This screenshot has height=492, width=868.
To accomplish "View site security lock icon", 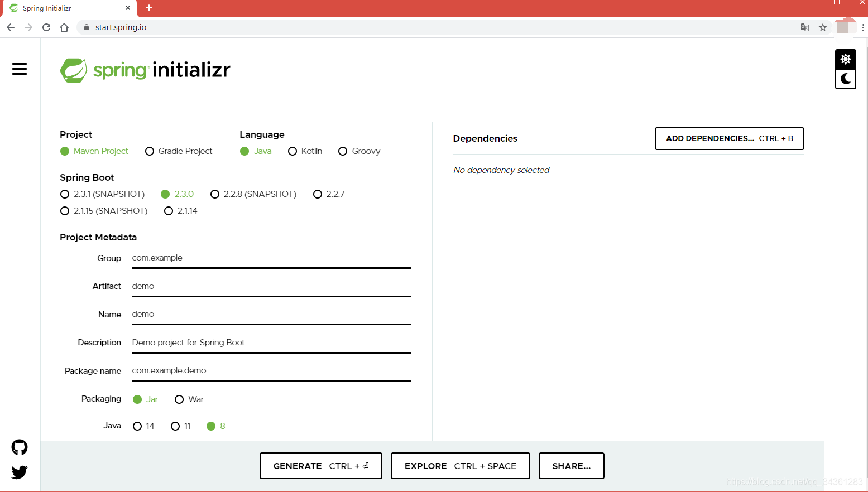I will pyautogui.click(x=86, y=27).
